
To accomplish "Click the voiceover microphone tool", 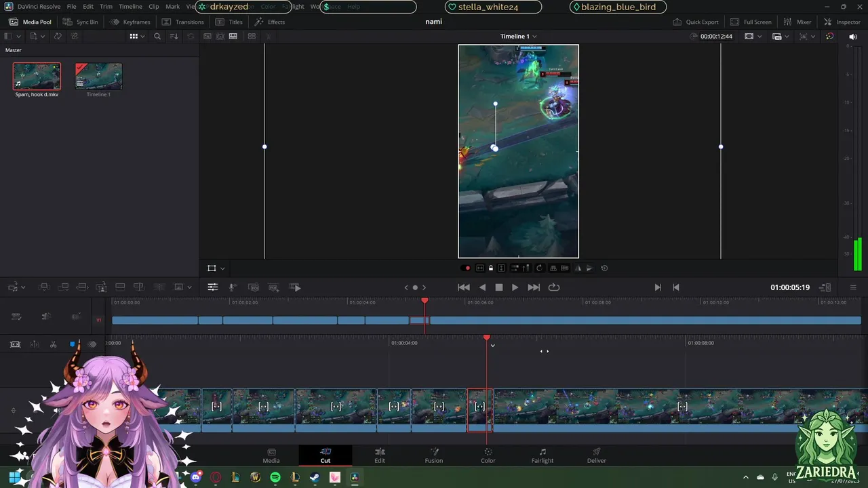I will 233,287.
